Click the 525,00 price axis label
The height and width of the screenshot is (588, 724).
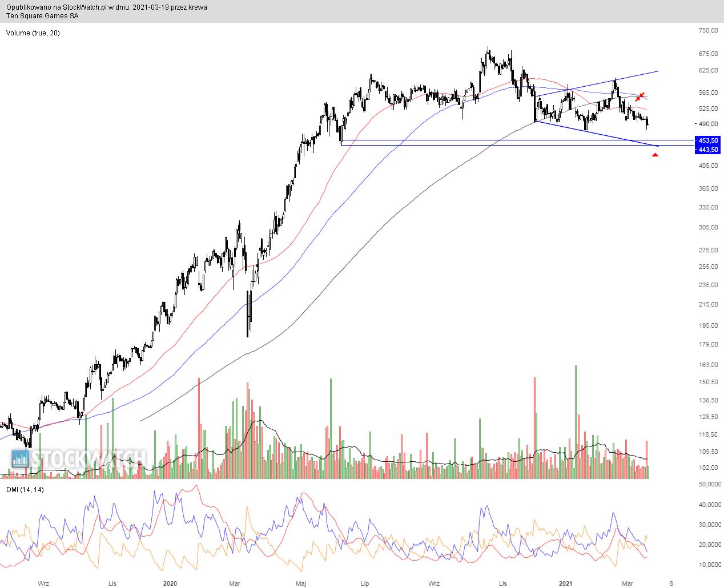point(708,108)
